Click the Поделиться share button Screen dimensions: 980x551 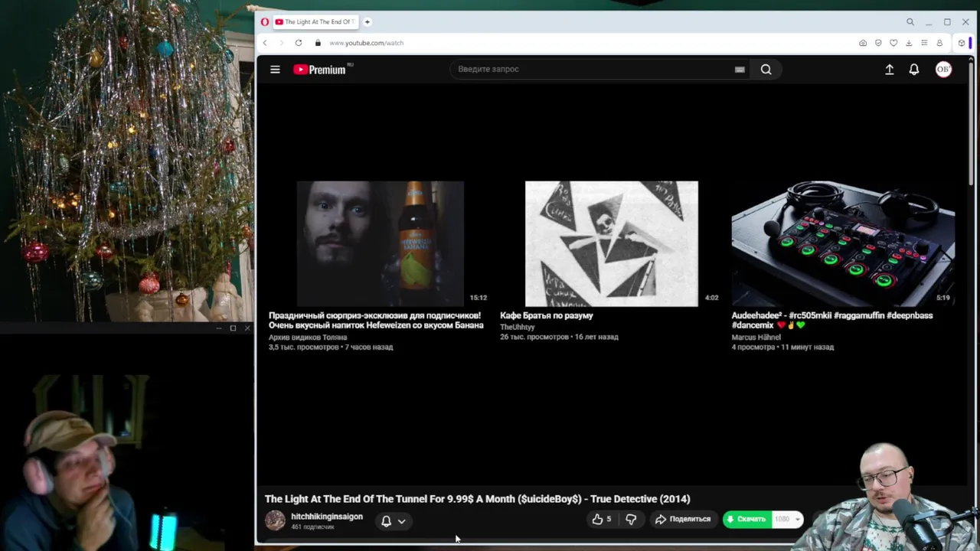[683, 520]
